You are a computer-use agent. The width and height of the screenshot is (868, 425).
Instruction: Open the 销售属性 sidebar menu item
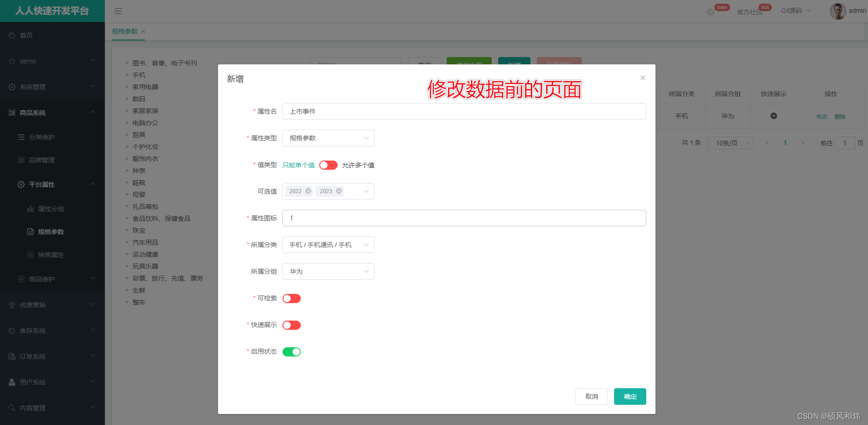coord(52,255)
